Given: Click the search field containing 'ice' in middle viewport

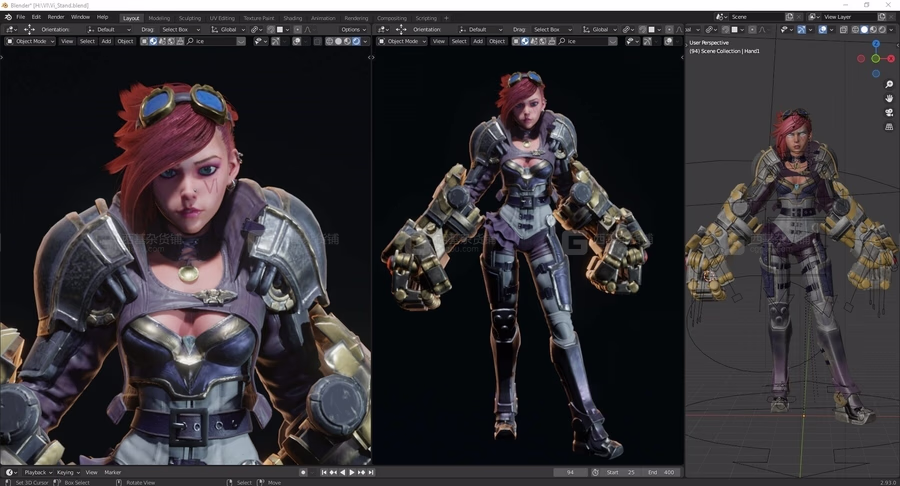Looking at the screenshot, I should tap(588, 41).
